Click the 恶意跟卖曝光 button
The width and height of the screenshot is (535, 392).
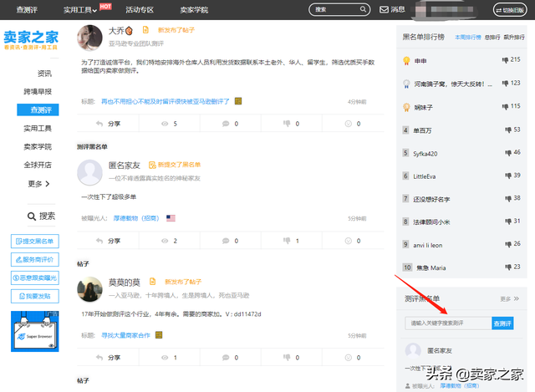(x=35, y=277)
